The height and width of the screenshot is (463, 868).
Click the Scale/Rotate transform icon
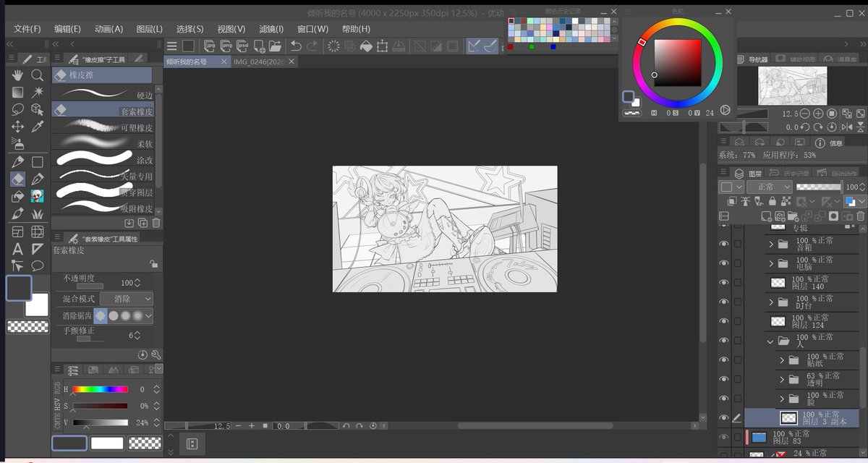[382, 46]
